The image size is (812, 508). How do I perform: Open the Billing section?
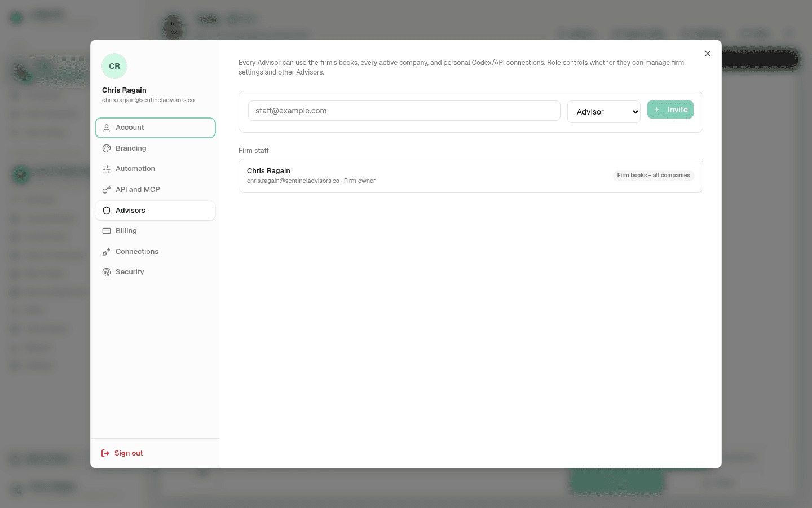point(155,231)
